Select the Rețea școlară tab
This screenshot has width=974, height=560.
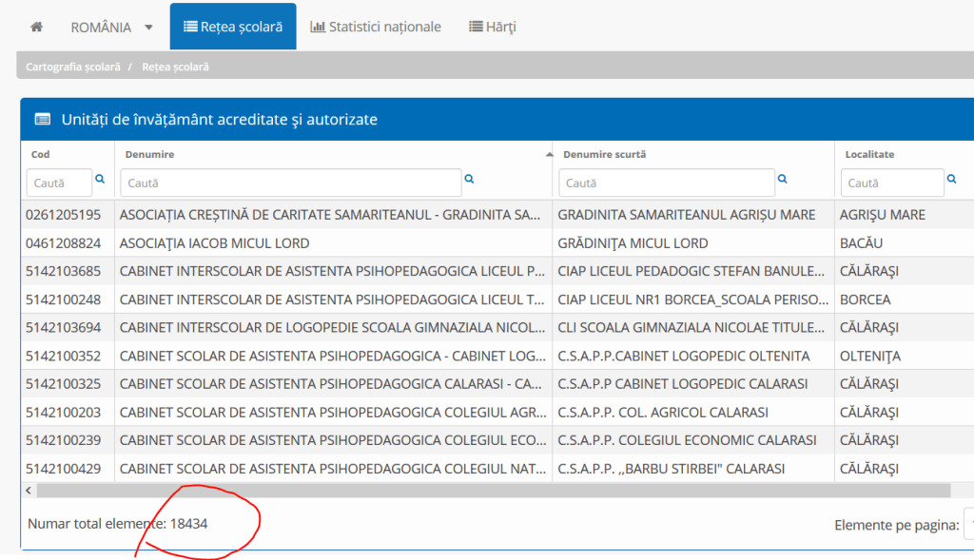[x=233, y=27]
